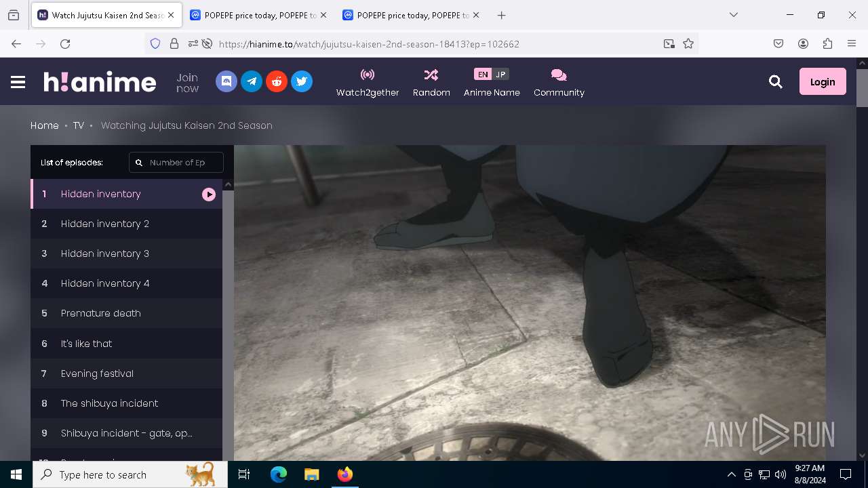Viewport: 868px width, 488px height.
Task: Open File Explorer from taskbar
Action: click(311, 474)
